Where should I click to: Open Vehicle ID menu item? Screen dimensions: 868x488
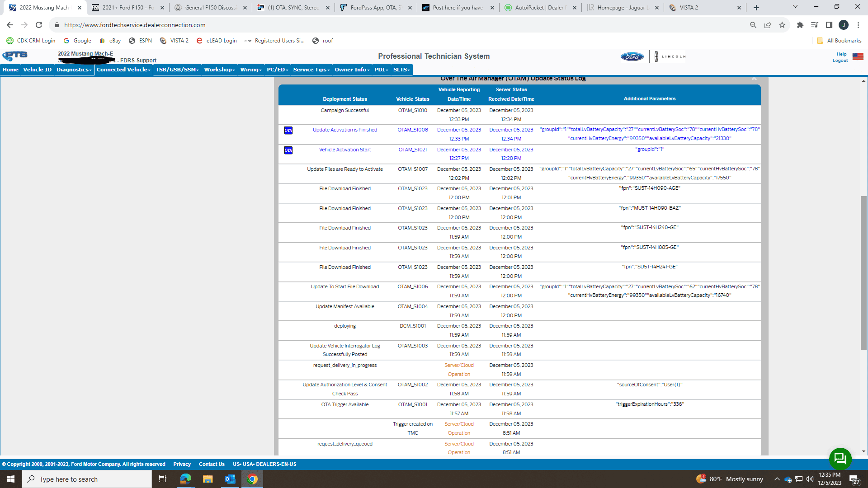pyautogui.click(x=38, y=70)
